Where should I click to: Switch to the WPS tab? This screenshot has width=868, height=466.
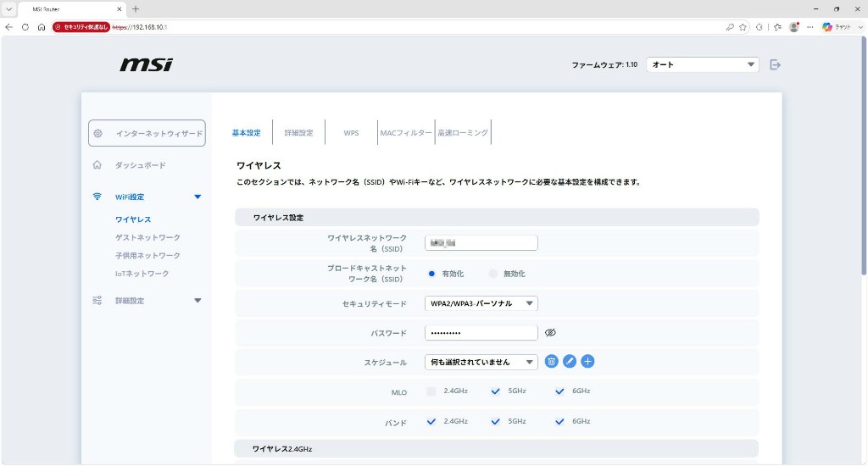click(351, 133)
